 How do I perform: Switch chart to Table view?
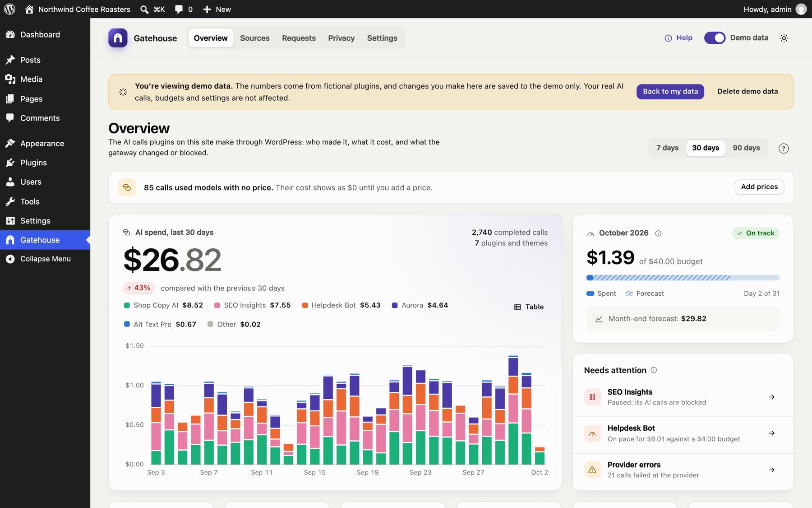[x=529, y=307]
